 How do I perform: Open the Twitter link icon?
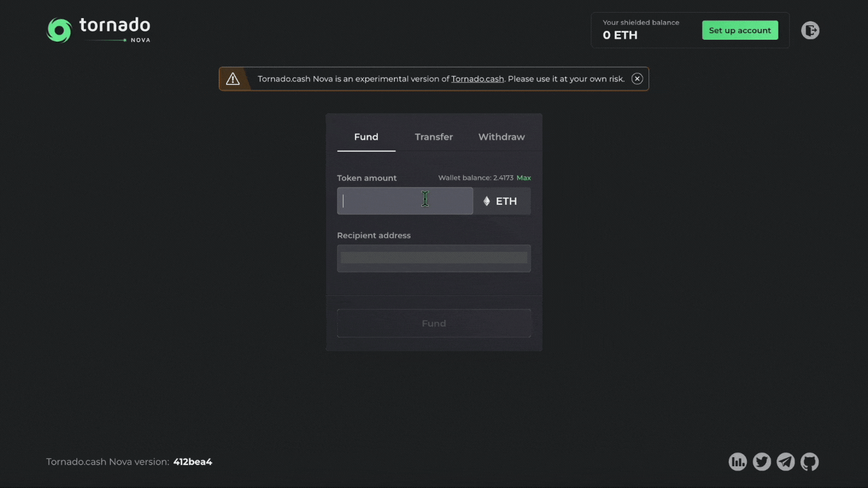coord(762,462)
